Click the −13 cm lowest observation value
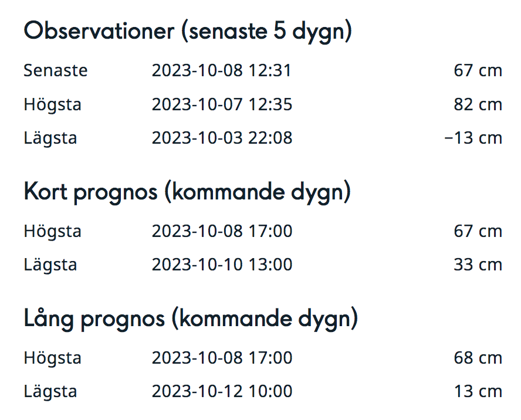The image size is (521, 420). coord(473,138)
